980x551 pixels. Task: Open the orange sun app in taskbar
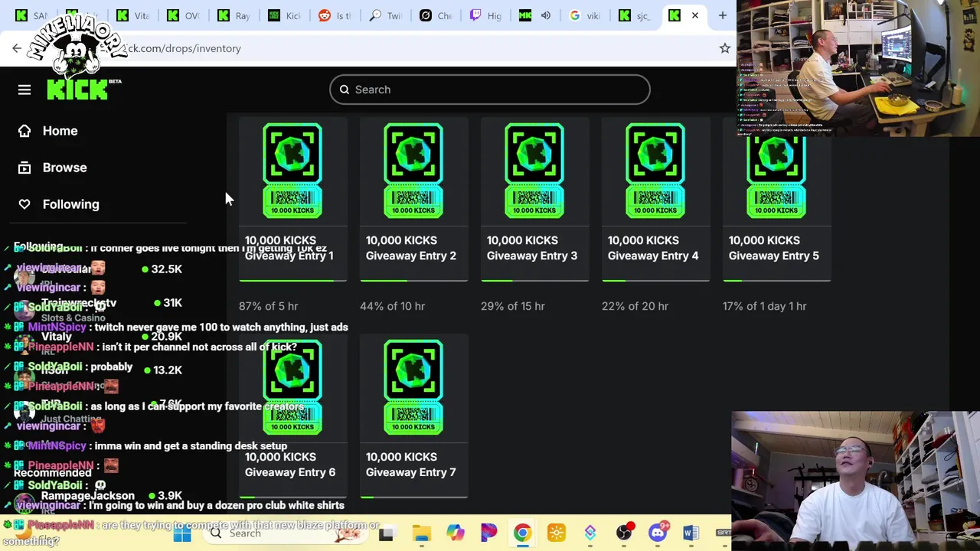(x=557, y=533)
